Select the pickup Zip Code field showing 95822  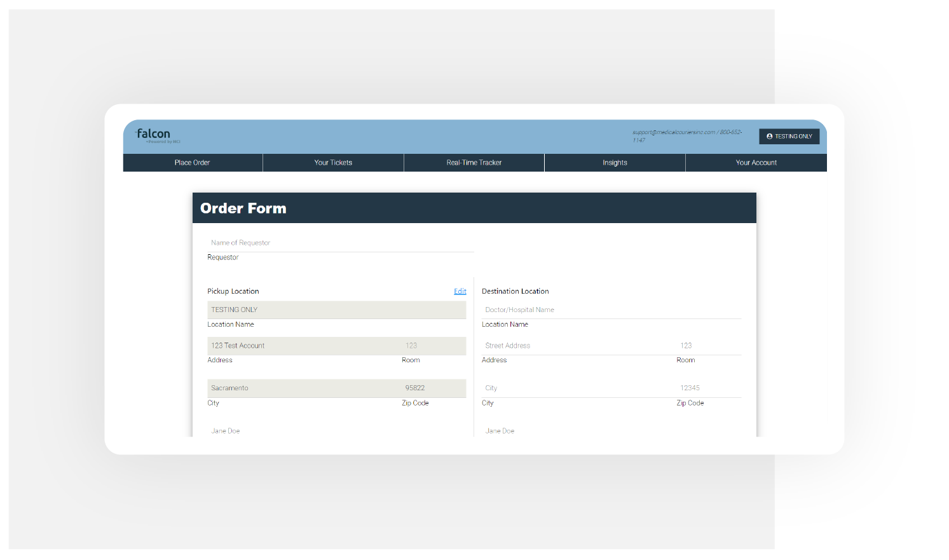pyautogui.click(x=434, y=388)
